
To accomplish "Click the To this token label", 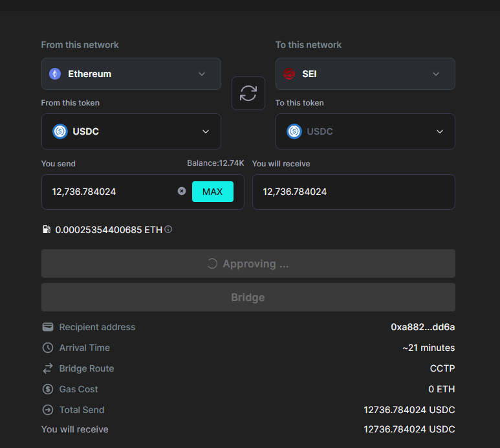I will (299, 103).
